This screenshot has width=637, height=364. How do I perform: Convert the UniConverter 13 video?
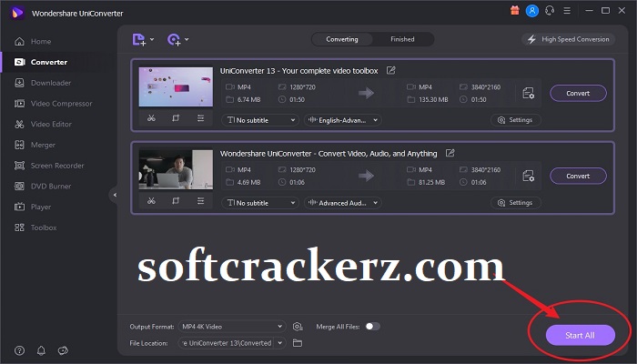click(578, 93)
